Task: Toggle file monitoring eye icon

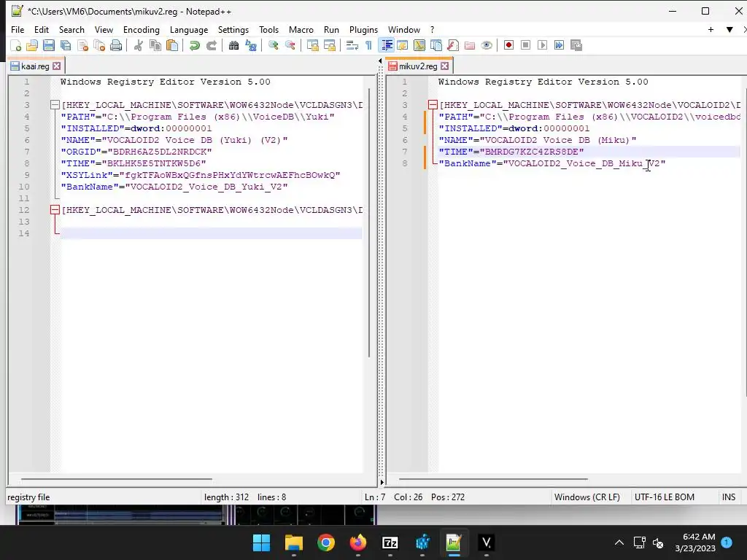Action: pyautogui.click(x=487, y=45)
